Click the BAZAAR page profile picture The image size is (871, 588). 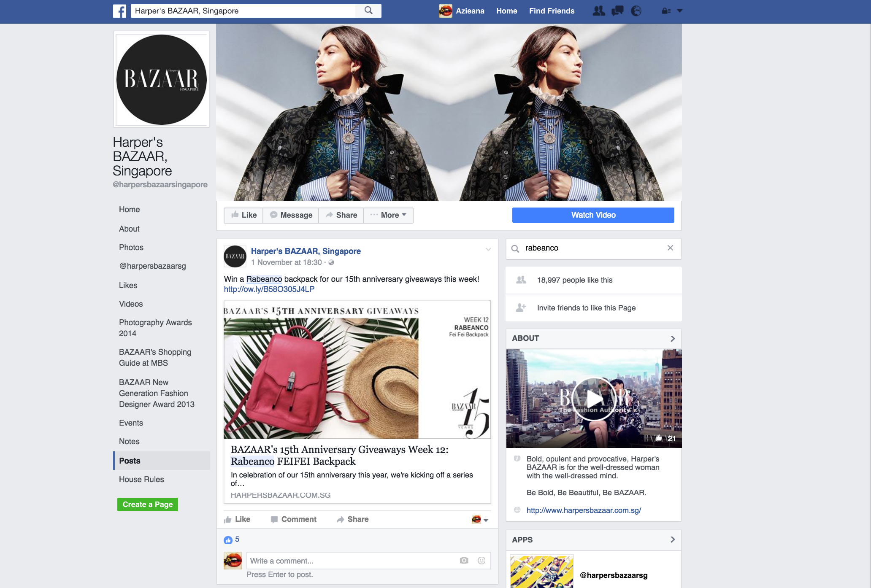(162, 80)
